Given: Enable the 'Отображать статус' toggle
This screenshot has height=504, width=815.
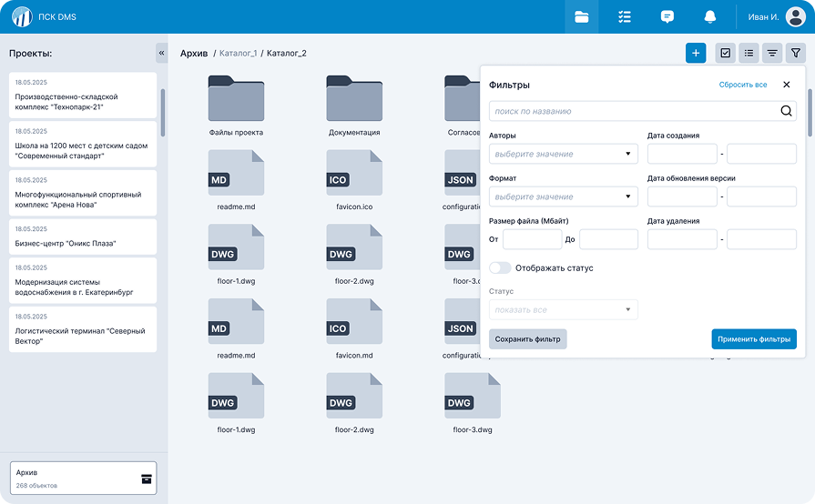Looking at the screenshot, I should pos(500,268).
